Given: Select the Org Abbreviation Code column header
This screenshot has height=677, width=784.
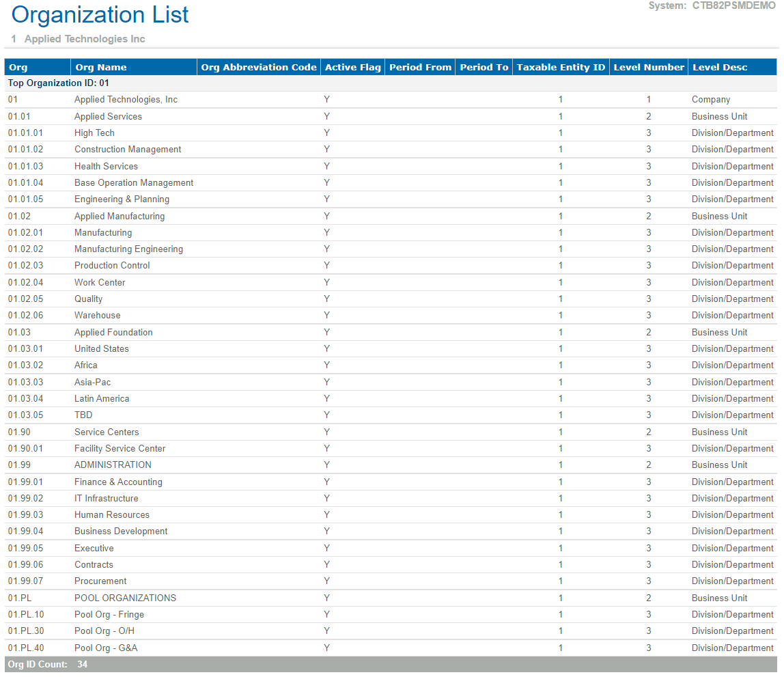Looking at the screenshot, I should [259, 67].
